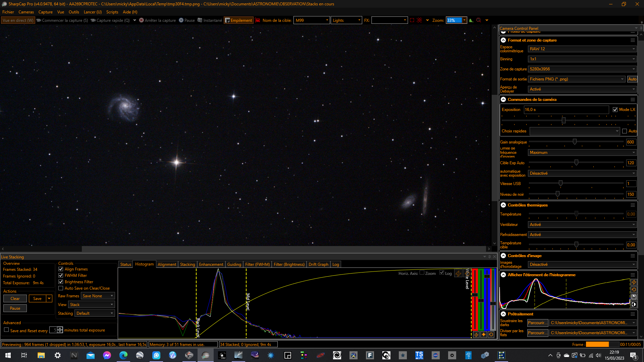
Task: Open the Format de sortie dropdown
Action: 577,79
